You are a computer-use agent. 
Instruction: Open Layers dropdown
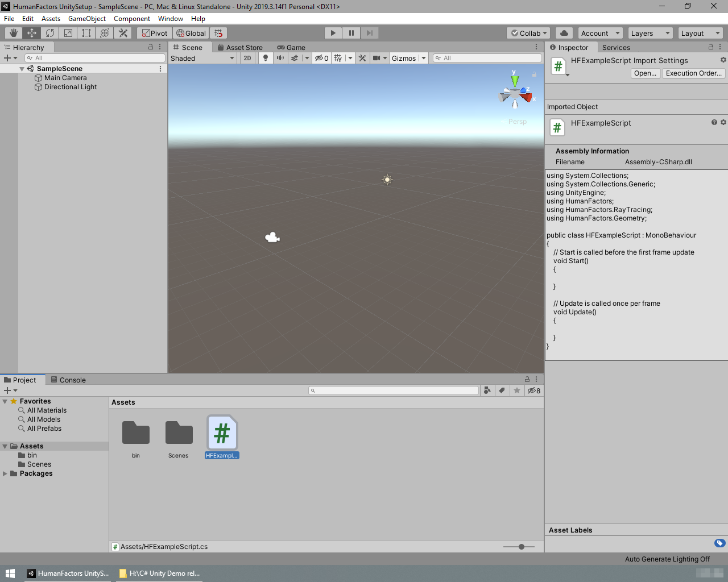tap(650, 33)
